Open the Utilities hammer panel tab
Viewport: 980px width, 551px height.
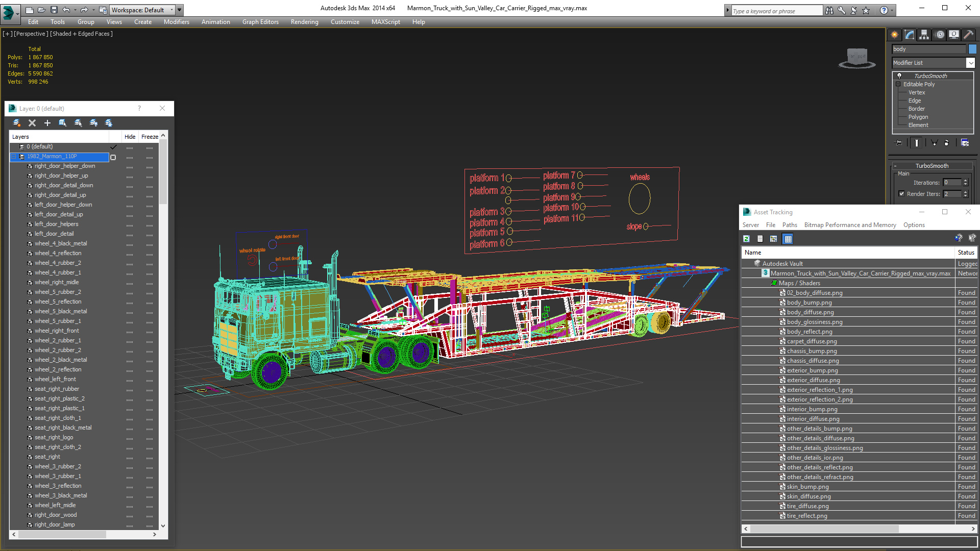(x=968, y=35)
